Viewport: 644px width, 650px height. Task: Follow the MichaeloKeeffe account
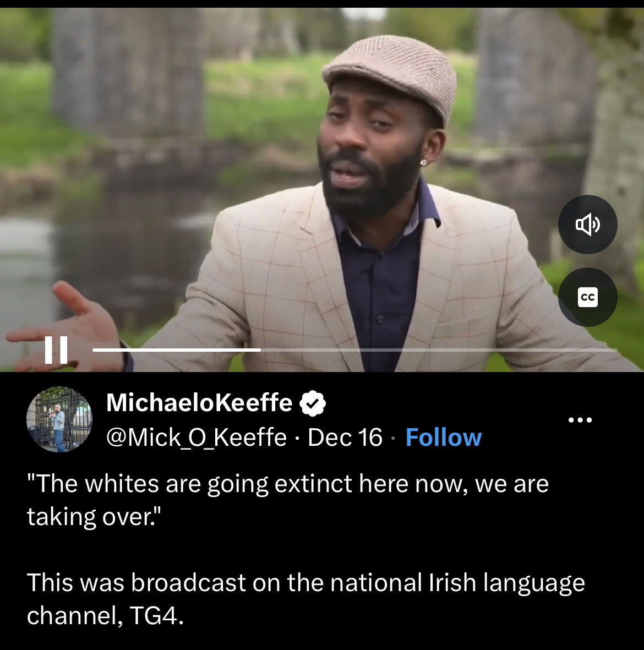tap(443, 438)
